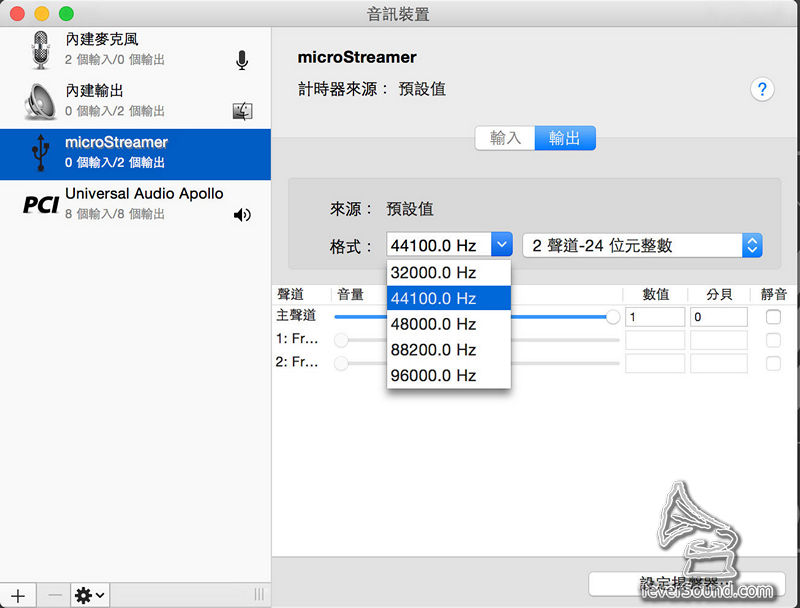
Task: Click the 來源 預設值 text
Action: [382, 209]
